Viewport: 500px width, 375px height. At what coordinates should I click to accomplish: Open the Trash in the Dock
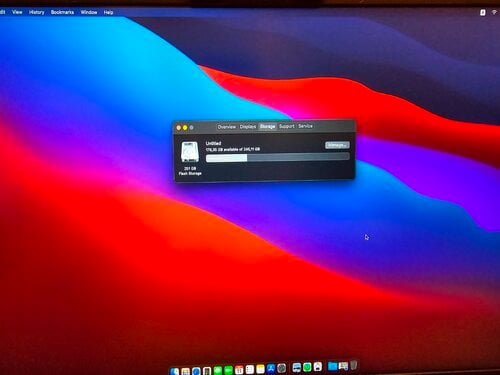coord(354,365)
